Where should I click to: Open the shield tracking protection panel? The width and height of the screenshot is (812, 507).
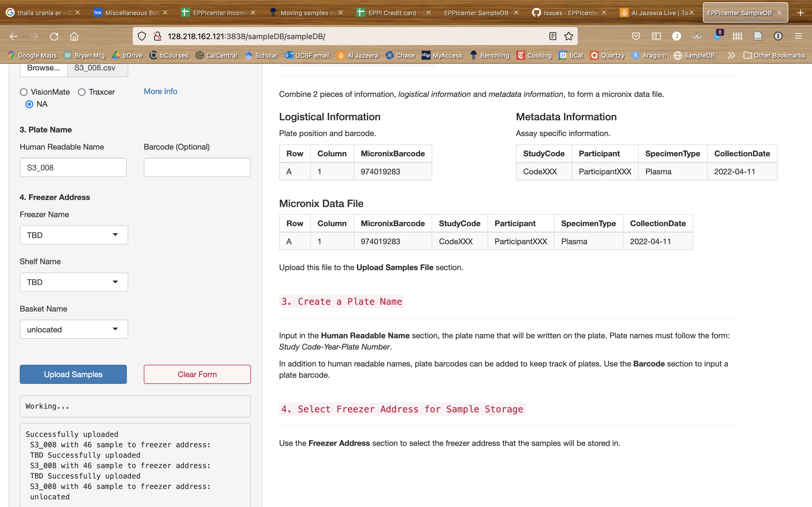point(141,36)
